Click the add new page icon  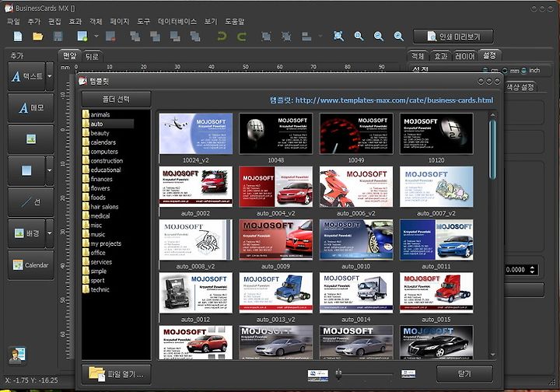point(82,37)
